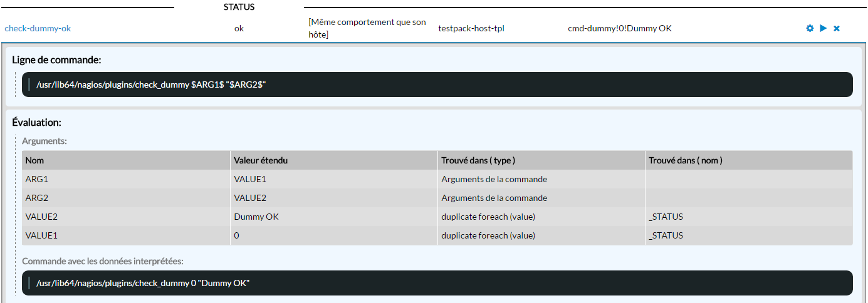The height and width of the screenshot is (303, 868).
Task: Click the 'Dummy OK' value cell
Action: (x=256, y=217)
